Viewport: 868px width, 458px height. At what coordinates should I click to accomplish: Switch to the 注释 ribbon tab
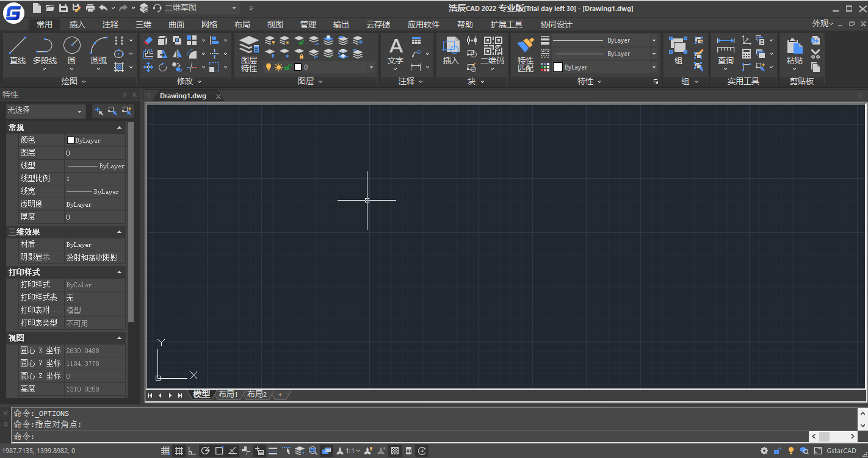pos(110,24)
